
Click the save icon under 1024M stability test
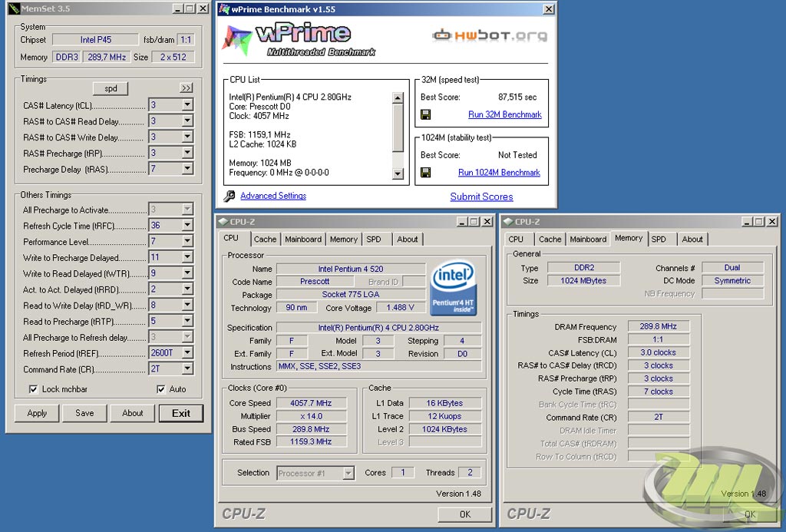(425, 173)
